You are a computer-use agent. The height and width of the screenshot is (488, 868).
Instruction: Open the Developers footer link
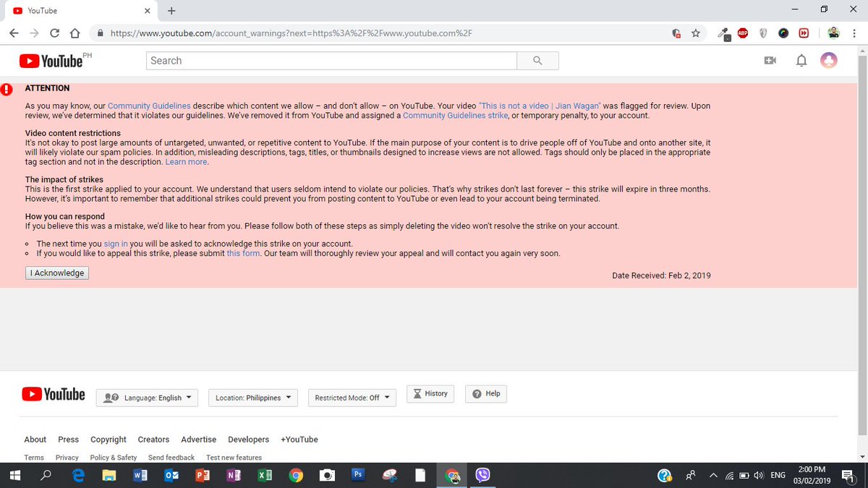[x=248, y=440]
